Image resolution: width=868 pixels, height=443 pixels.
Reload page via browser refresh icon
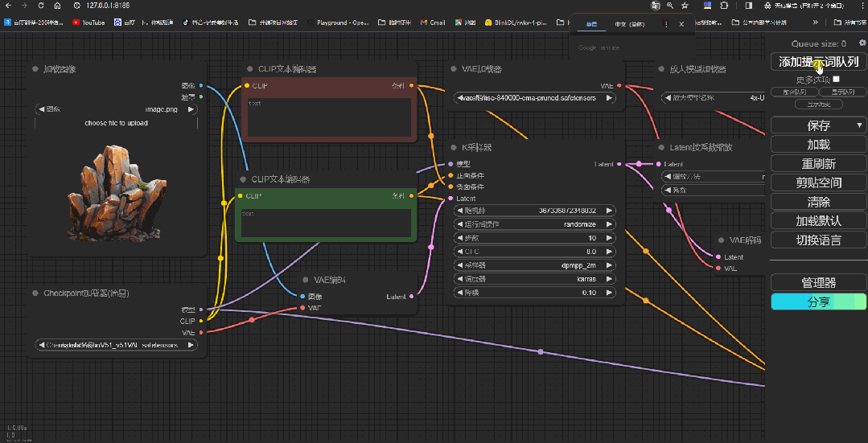tap(41, 6)
